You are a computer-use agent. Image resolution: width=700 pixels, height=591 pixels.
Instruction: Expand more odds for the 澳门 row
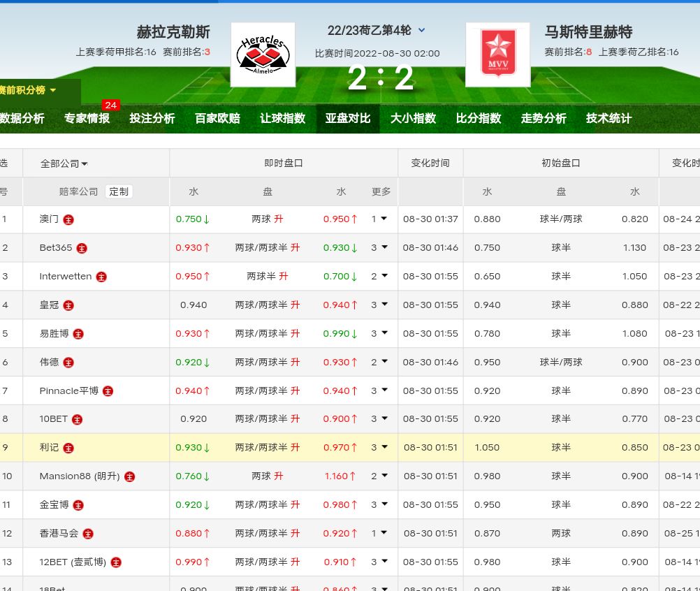click(x=379, y=219)
